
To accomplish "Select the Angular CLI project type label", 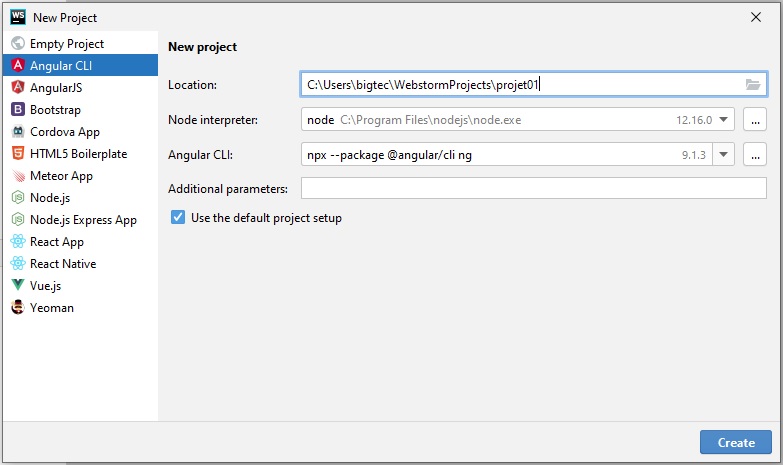I will point(61,66).
